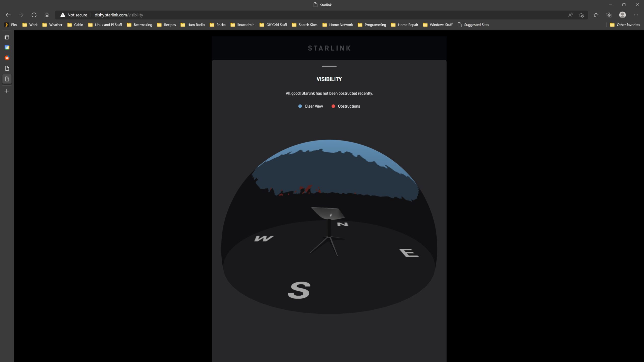Image resolution: width=644 pixels, height=362 pixels.
Task: Open the Collections icon
Action: pos(609,15)
